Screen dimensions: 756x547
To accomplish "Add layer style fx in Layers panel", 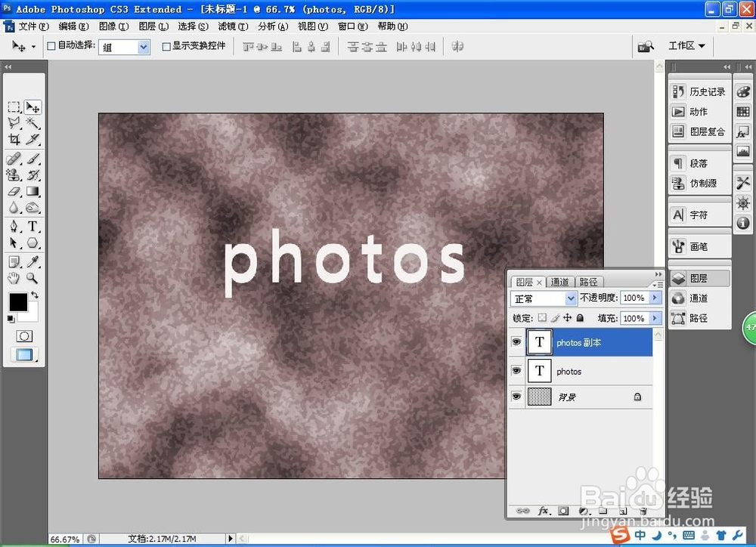I will coord(544,511).
